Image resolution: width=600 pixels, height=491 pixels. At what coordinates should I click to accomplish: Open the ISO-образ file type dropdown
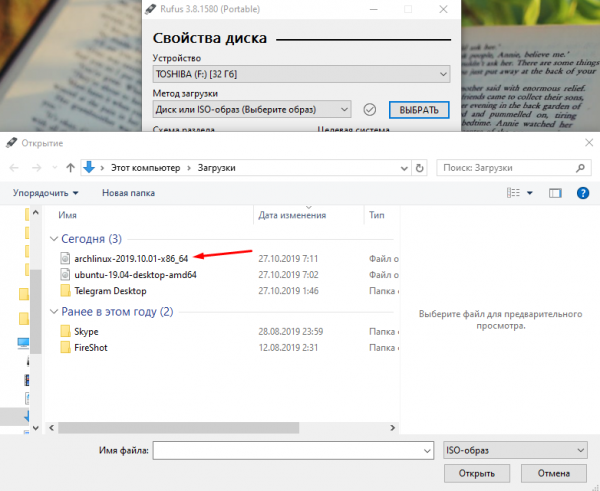(x=515, y=450)
